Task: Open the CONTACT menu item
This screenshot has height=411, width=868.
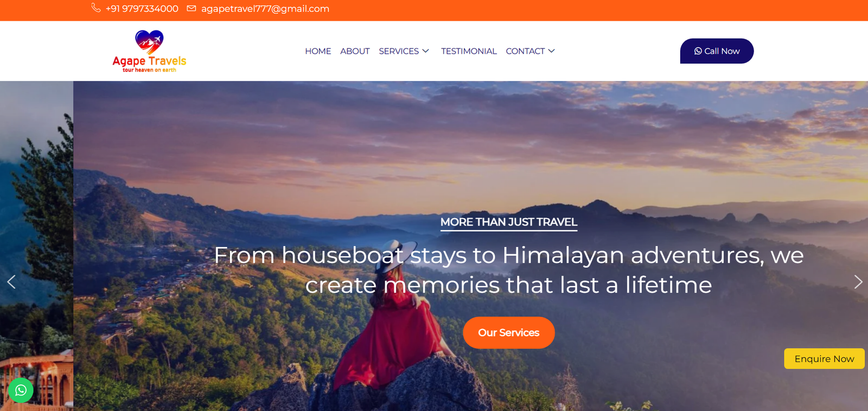Action: (525, 51)
